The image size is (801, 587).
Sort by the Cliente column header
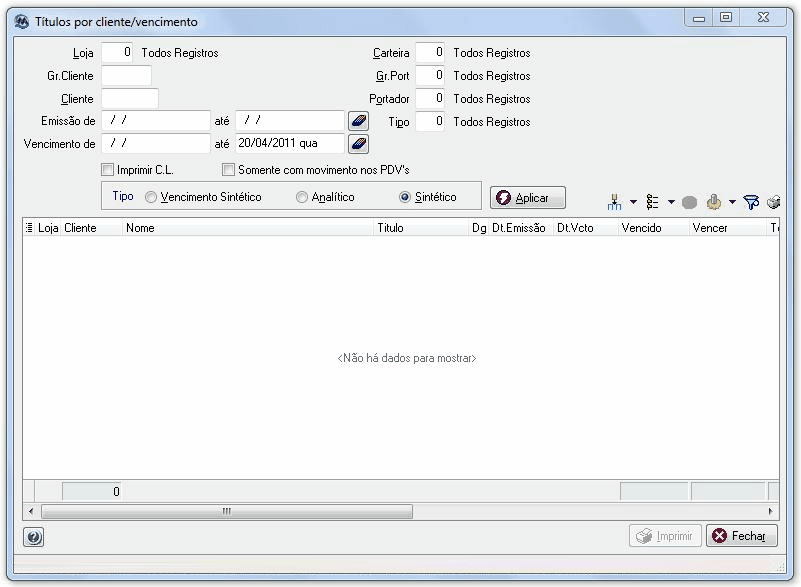click(x=92, y=228)
